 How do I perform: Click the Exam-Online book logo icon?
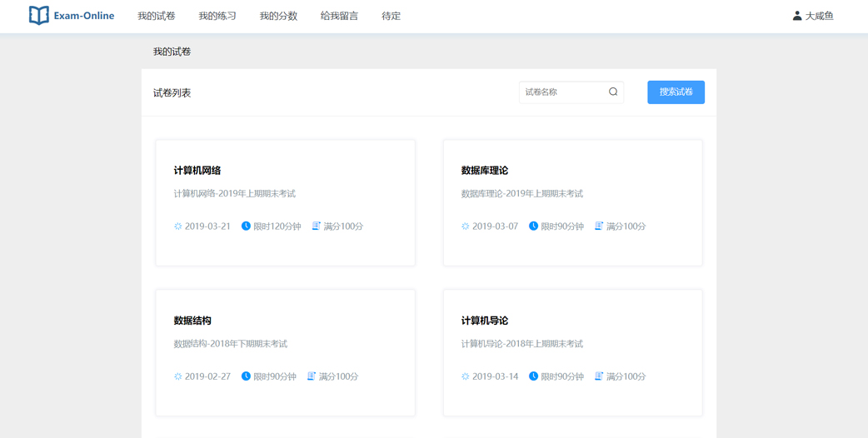tap(38, 16)
